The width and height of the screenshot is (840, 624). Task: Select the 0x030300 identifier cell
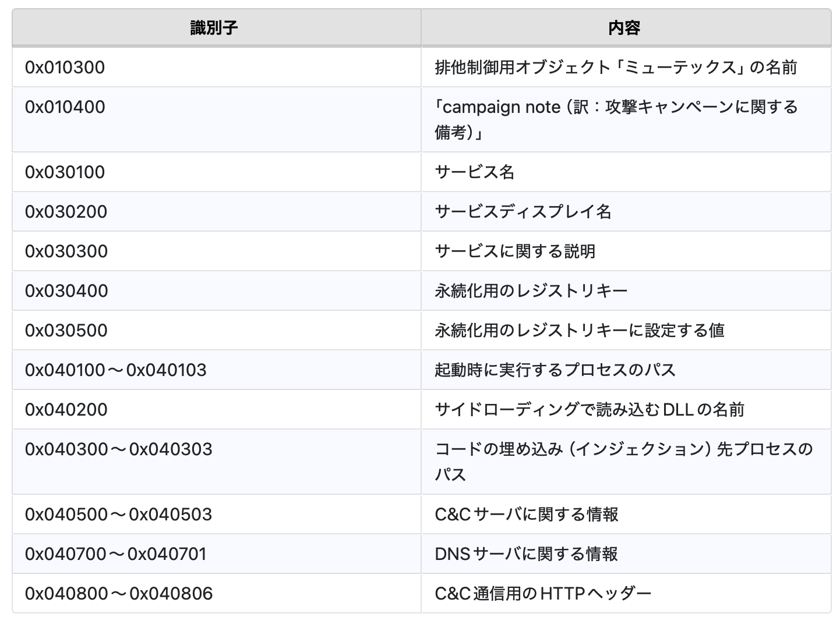66,251
